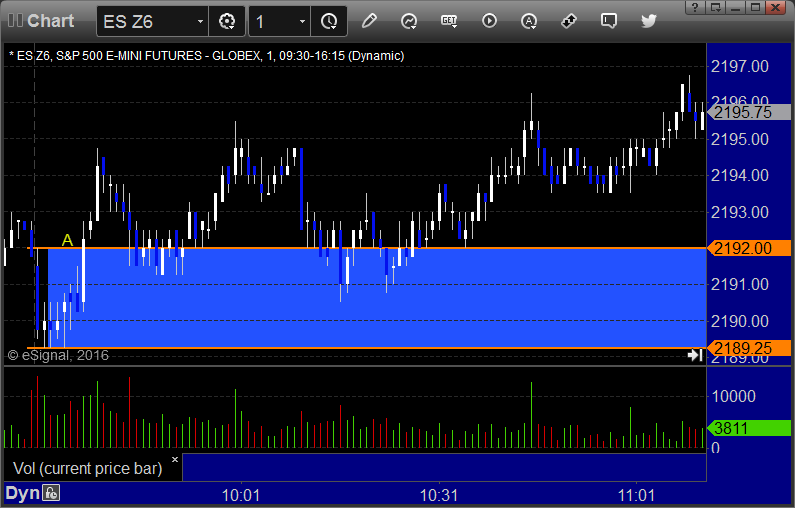Click scroll-to-latest-bar arrow icon

point(695,355)
